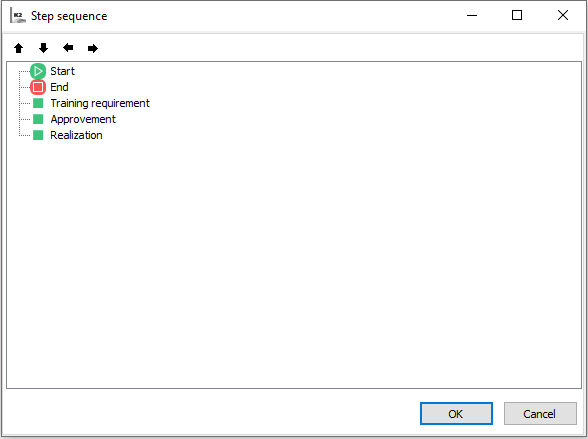Select the red End stop icon
The height and width of the screenshot is (439, 588).
coord(38,87)
